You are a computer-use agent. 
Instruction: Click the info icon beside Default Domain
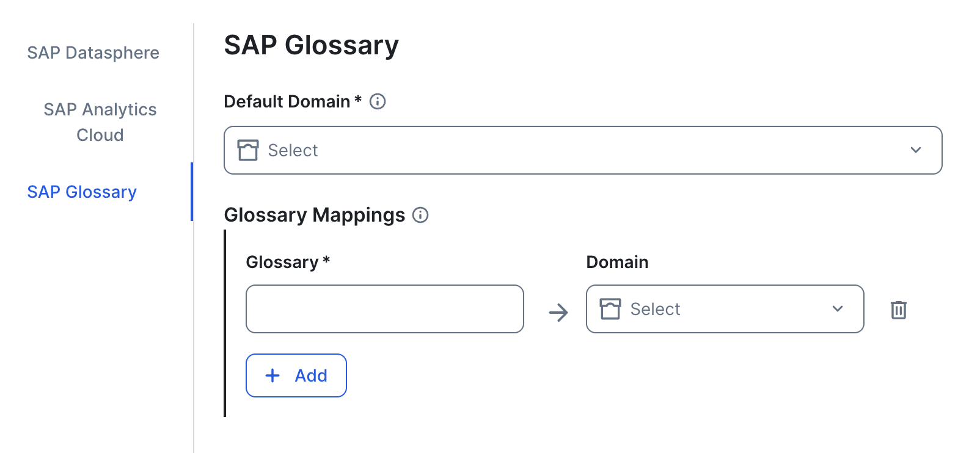point(378,101)
